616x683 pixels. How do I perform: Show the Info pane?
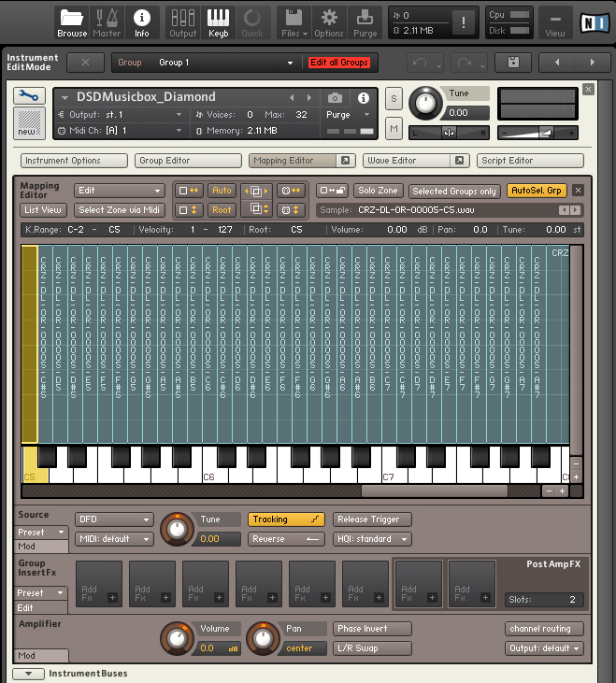[x=141, y=23]
